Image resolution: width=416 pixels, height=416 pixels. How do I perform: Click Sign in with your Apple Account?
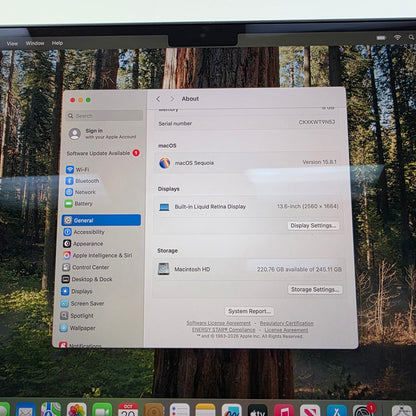click(103, 134)
